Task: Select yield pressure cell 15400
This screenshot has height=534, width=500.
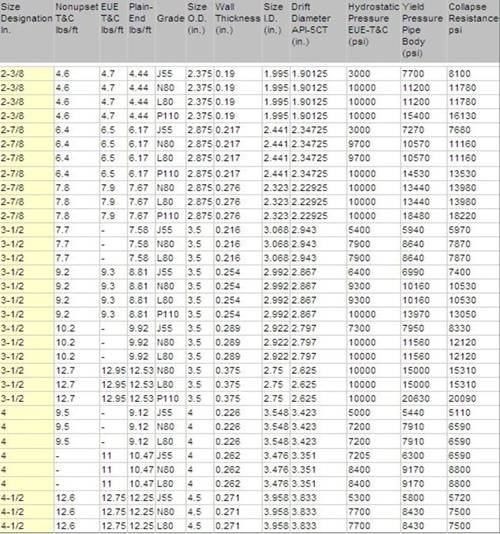Action: click(x=416, y=116)
